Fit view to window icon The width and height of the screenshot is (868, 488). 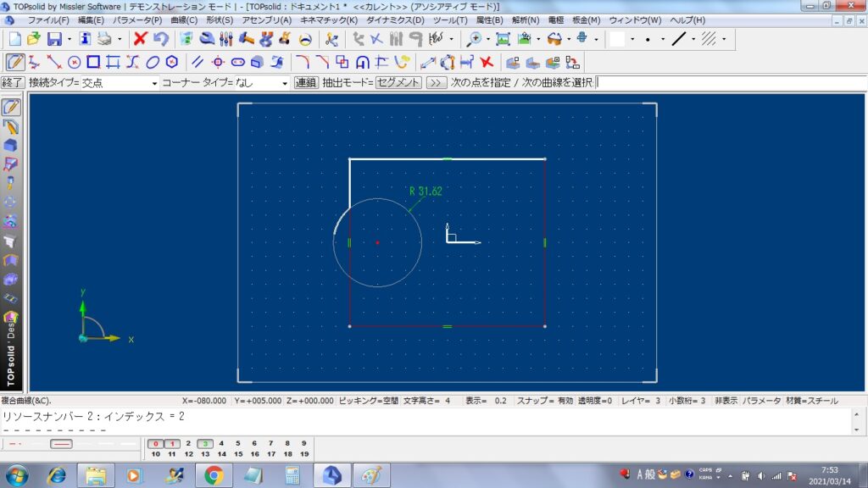tap(503, 39)
